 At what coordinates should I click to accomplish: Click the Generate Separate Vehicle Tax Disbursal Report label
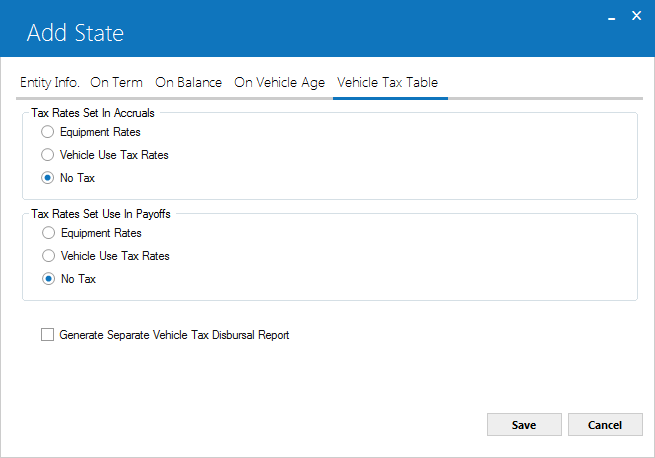tap(174, 335)
